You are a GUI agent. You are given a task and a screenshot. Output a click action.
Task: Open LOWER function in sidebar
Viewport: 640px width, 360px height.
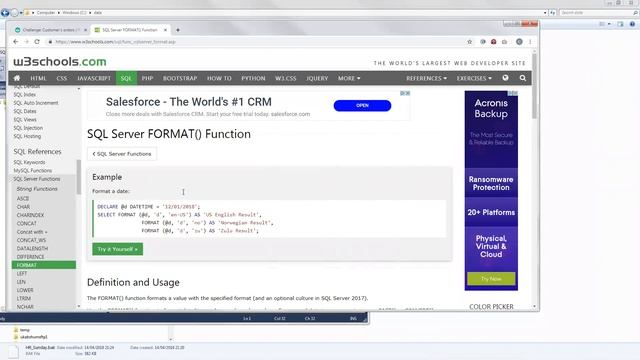pos(25,290)
